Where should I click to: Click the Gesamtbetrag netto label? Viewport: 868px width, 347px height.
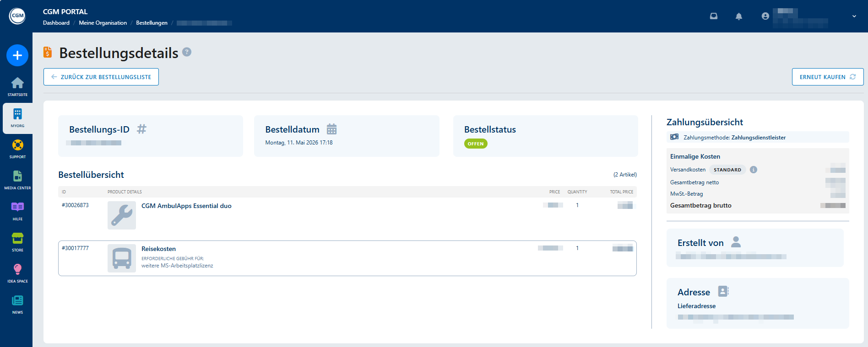tap(694, 182)
